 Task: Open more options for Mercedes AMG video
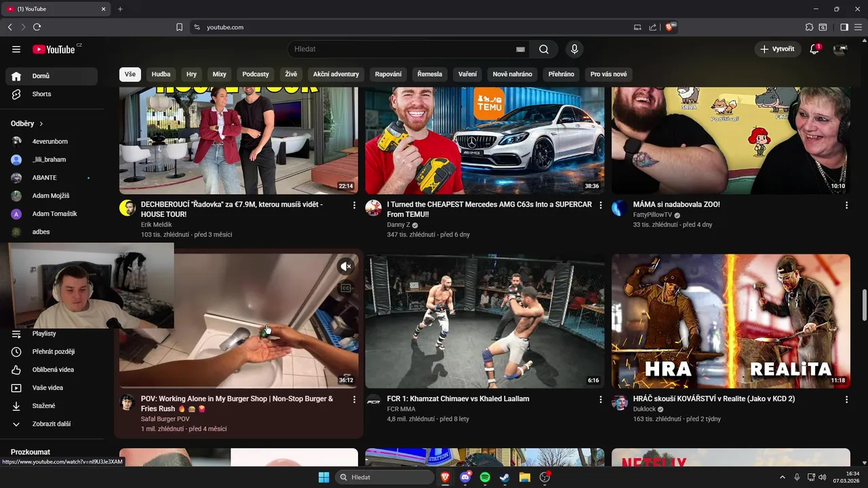(x=600, y=205)
